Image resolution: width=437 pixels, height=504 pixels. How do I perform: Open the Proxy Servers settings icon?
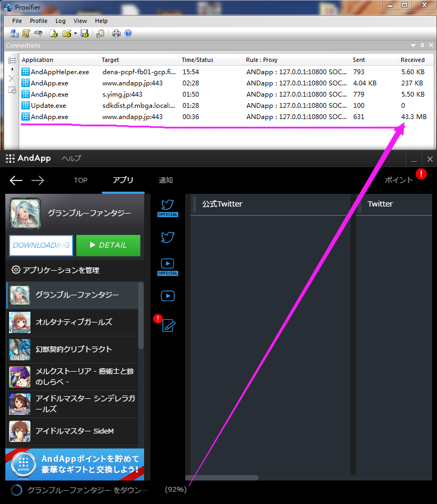(13, 33)
